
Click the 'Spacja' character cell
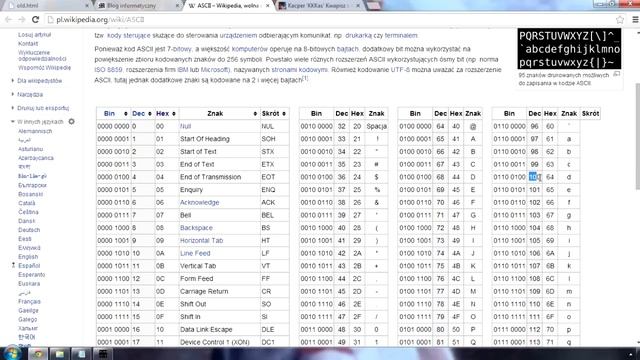[376, 126]
